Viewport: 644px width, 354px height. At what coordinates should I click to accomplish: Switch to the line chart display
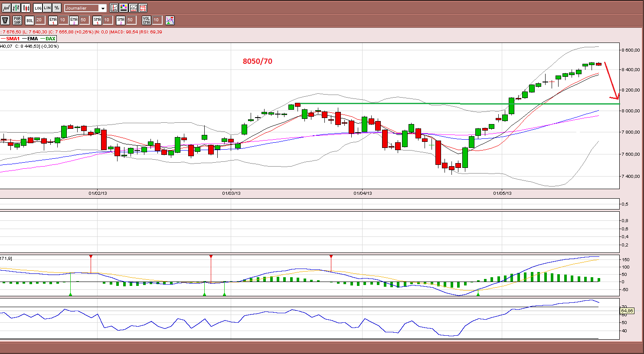[x=7, y=8]
